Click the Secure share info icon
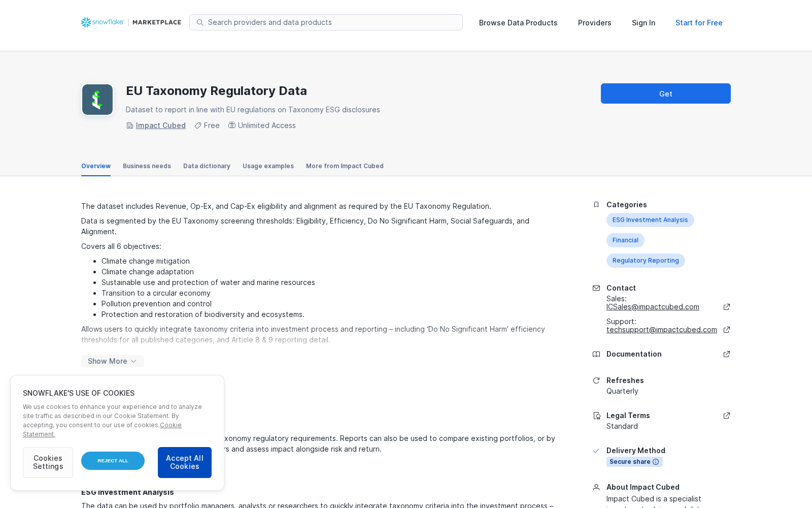Image resolution: width=812 pixels, height=508 pixels. coord(656,462)
